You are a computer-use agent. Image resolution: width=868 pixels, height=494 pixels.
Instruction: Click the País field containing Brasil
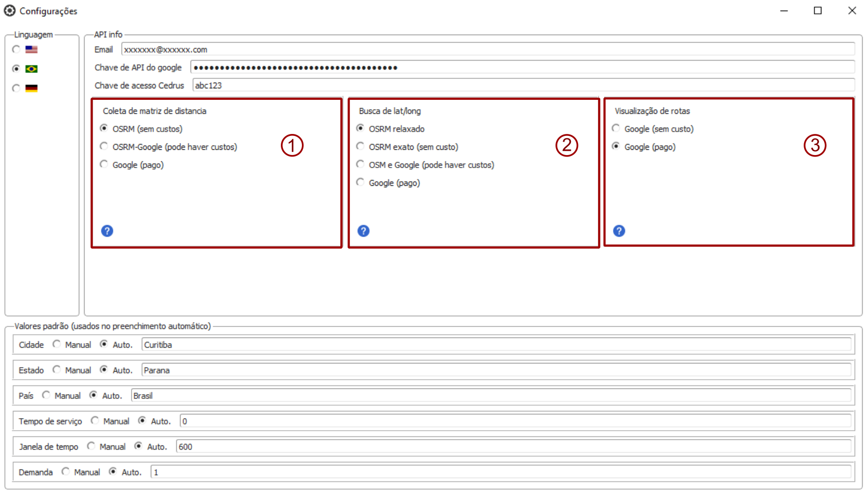click(491, 396)
